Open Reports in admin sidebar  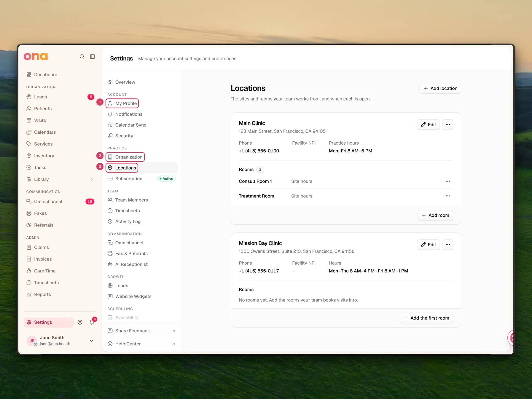tap(60, 295)
